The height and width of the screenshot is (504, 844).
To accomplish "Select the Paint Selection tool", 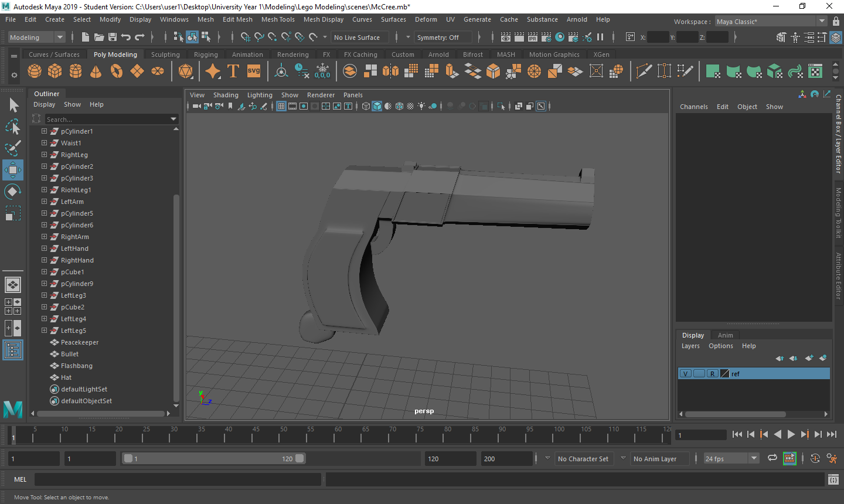I will coord(12,148).
